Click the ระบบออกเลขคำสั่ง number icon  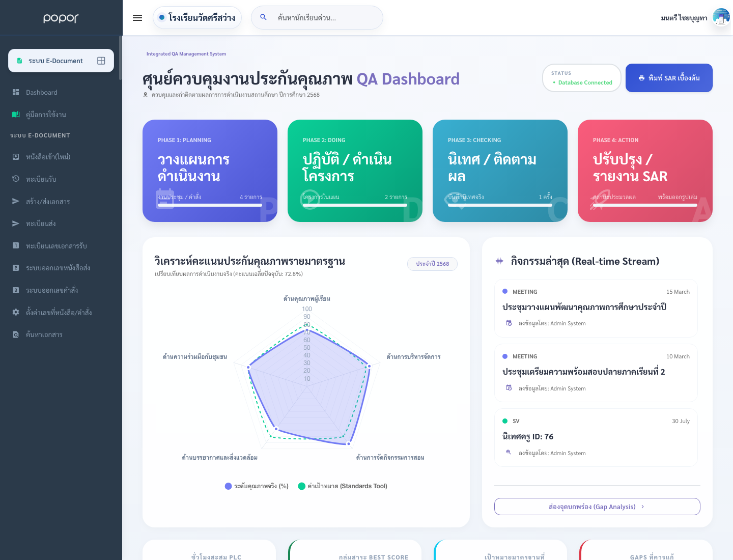pyautogui.click(x=16, y=290)
